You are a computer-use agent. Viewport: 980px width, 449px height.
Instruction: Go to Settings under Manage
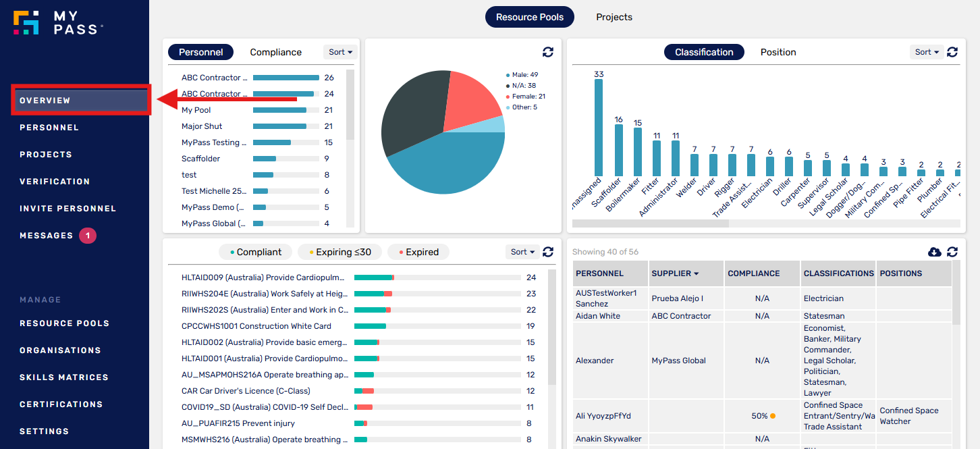[45, 431]
